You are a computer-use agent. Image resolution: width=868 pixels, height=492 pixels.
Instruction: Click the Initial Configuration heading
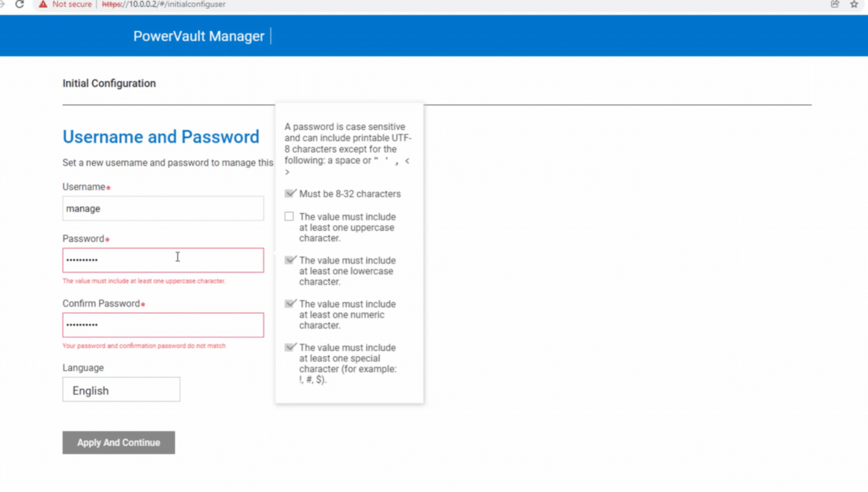[109, 84]
